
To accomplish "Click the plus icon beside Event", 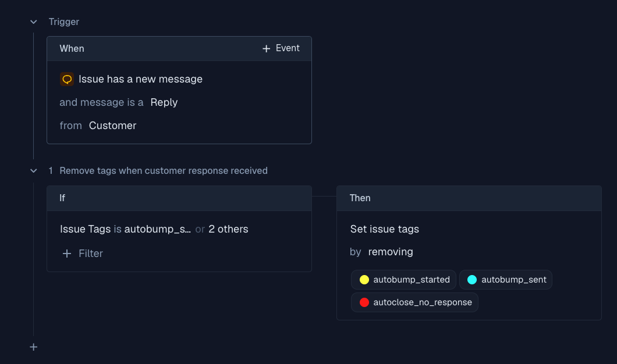I will (267, 49).
